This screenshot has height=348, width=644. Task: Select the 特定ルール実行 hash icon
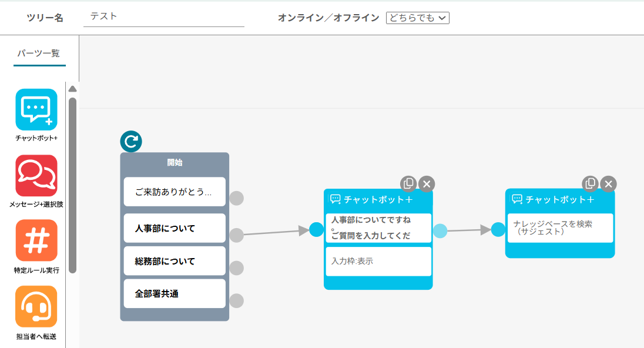36,240
